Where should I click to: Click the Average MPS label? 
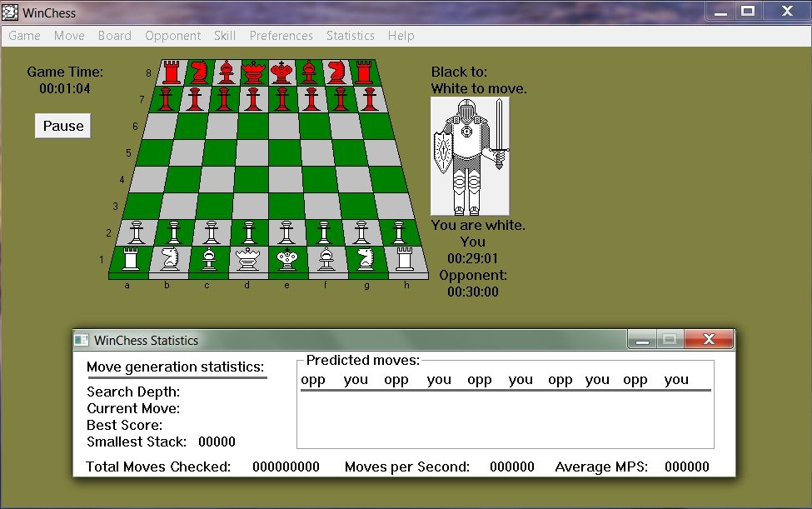point(601,467)
